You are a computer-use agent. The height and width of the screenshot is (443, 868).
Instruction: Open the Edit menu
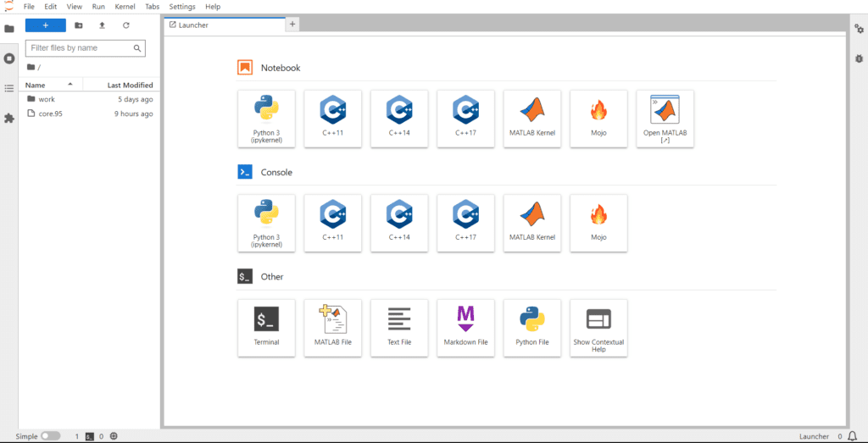pyautogui.click(x=50, y=7)
